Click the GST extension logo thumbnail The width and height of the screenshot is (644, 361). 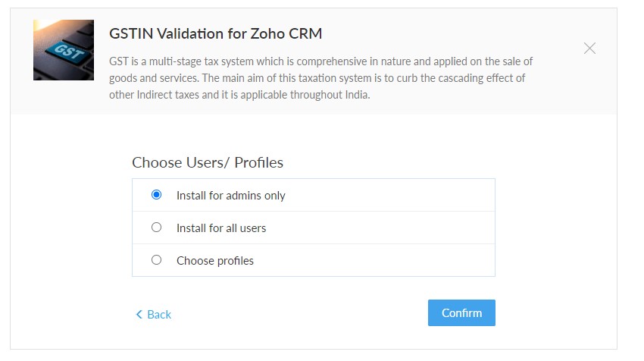64,50
